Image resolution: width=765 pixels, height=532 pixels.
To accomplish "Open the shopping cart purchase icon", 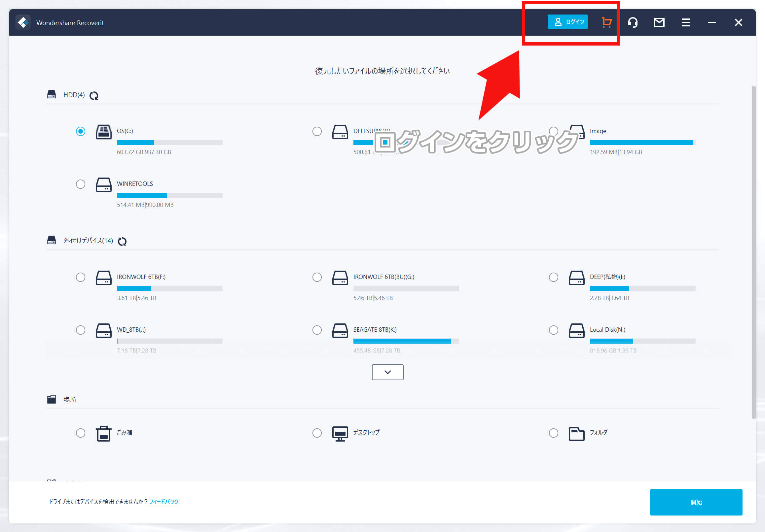I will pos(606,22).
